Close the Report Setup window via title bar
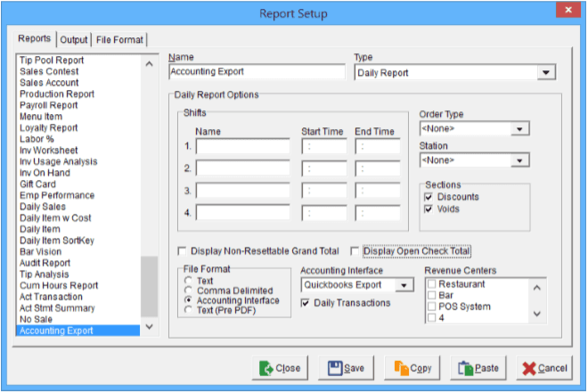 pos(564,12)
